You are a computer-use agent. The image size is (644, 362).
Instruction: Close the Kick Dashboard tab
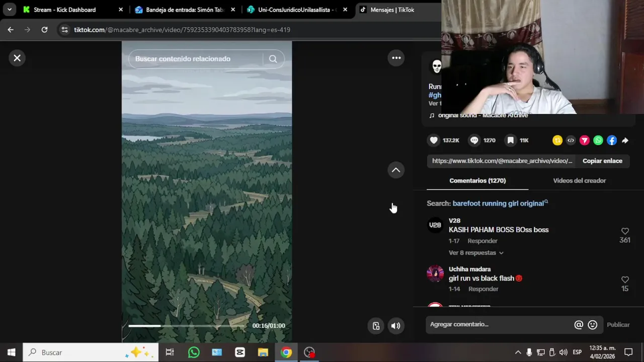click(x=121, y=10)
